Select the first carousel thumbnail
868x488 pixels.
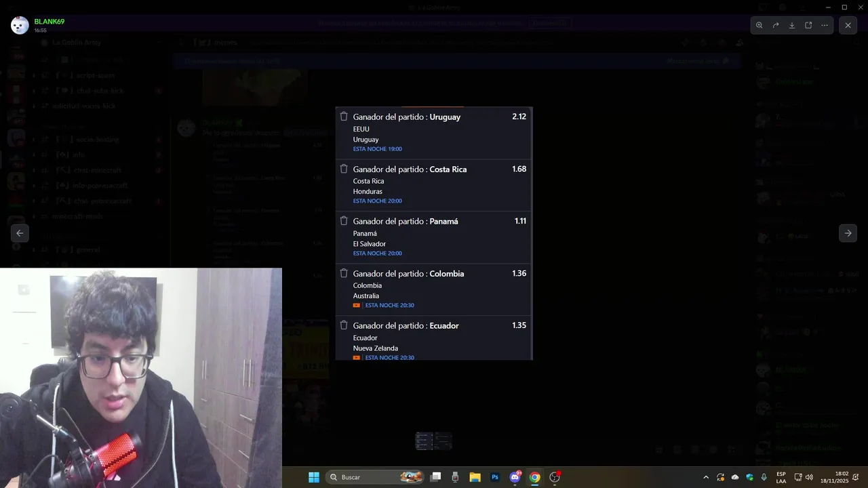(x=425, y=441)
